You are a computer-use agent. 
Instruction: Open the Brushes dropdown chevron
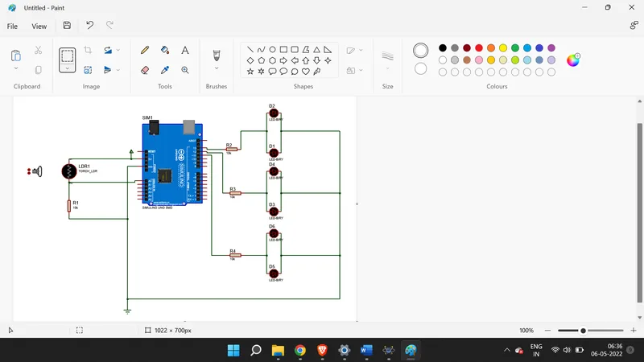point(217,68)
